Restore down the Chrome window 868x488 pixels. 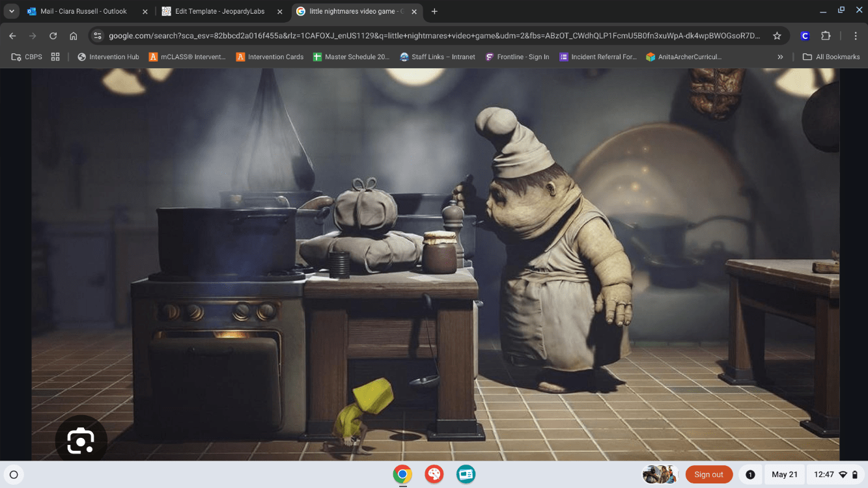tap(841, 11)
